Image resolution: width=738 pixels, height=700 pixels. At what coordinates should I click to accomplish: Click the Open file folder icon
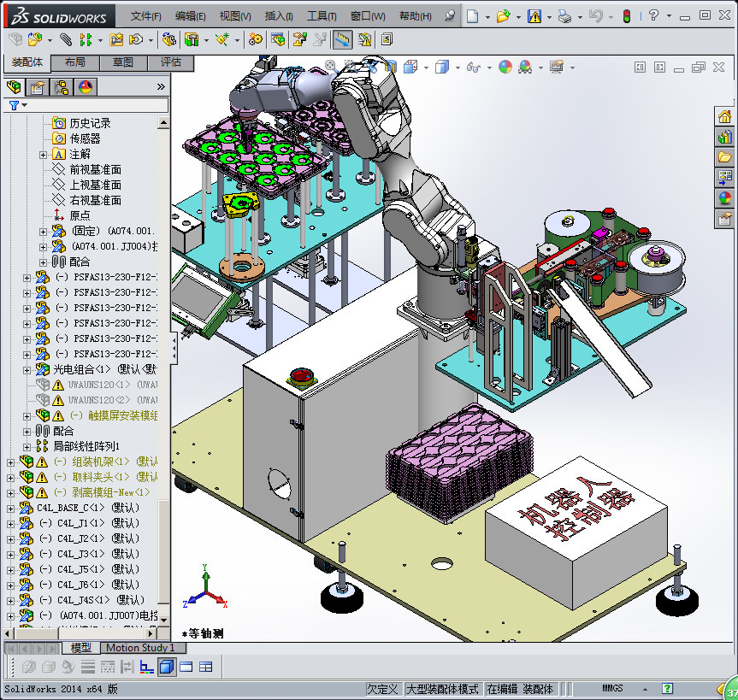tap(503, 16)
